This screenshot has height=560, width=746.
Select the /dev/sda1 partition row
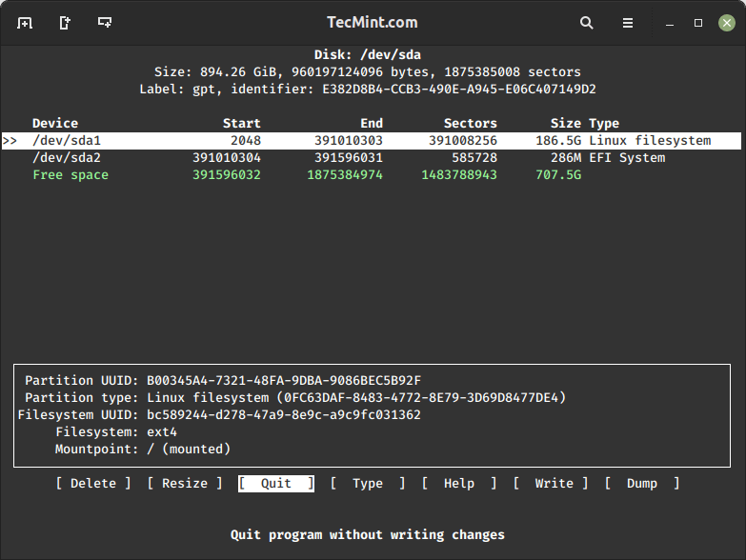click(372, 141)
